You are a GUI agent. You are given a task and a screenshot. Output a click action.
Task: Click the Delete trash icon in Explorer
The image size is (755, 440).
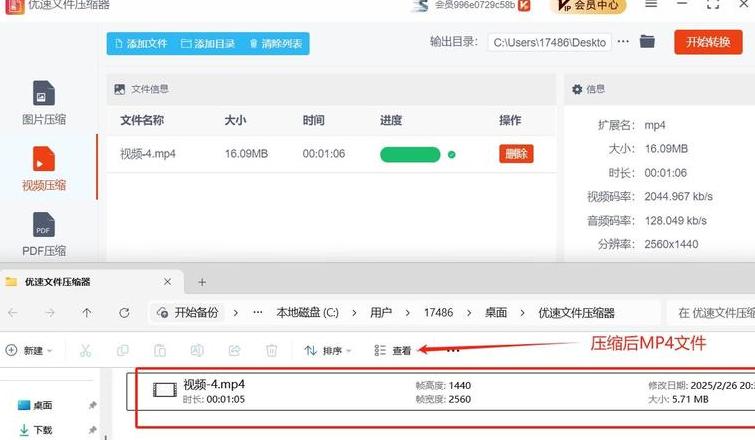click(x=272, y=350)
